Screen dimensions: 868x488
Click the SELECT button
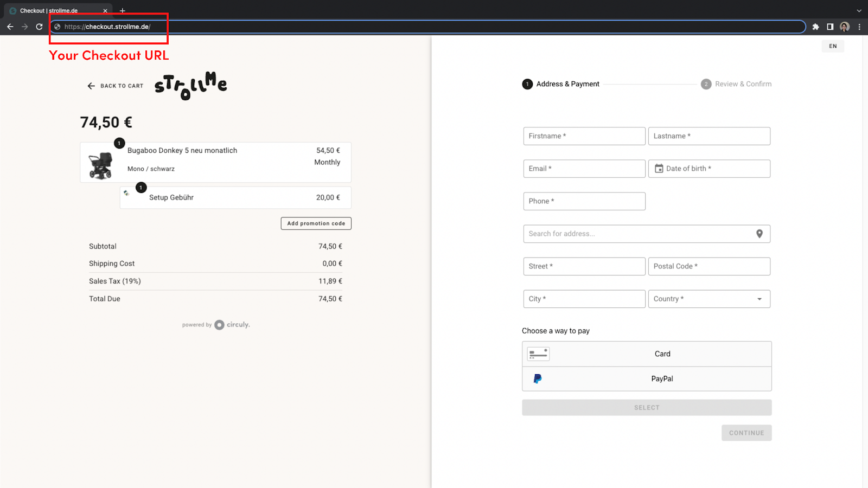coord(647,408)
